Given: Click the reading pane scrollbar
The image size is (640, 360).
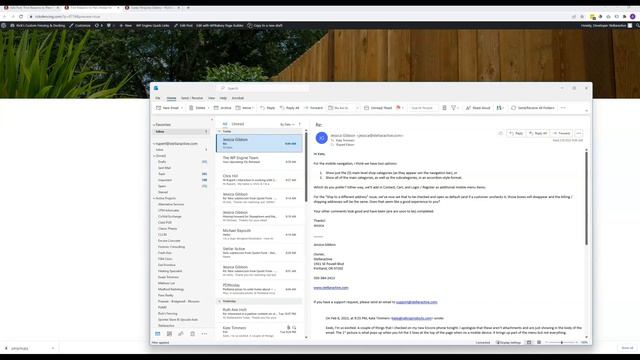Looking at the screenshot, I should pyautogui.click(x=587, y=198).
